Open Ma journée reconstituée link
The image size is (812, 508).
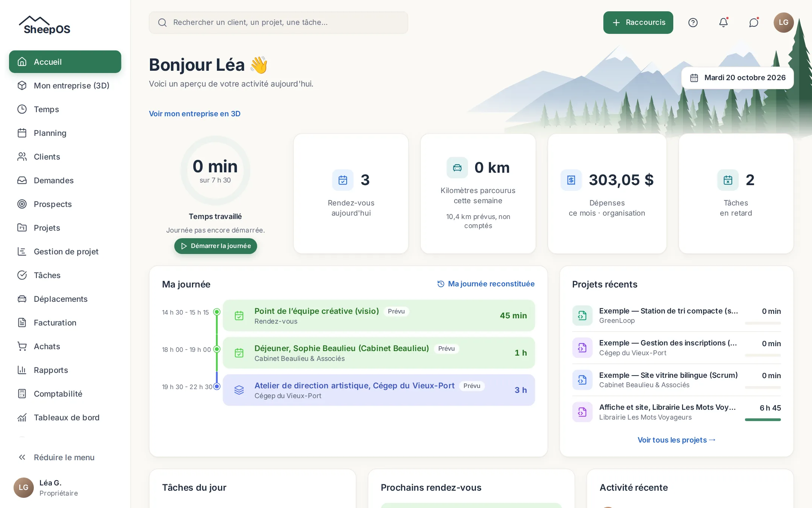point(486,284)
